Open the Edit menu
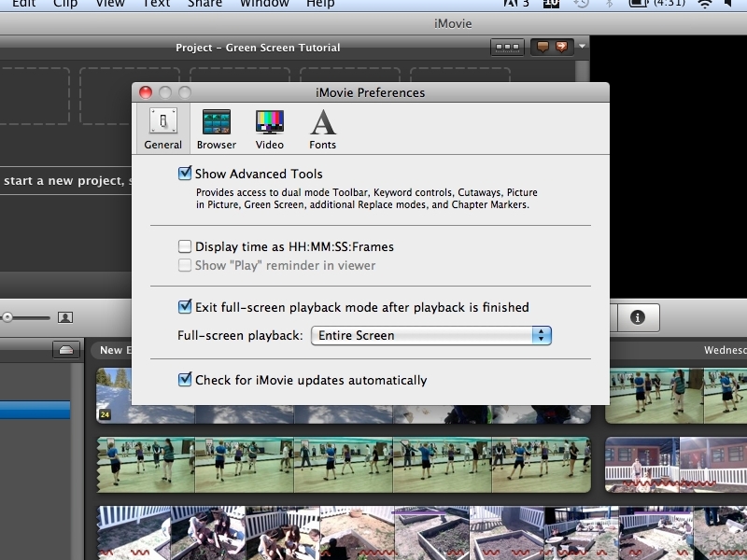Image resolution: width=747 pixels, height=560 pixels. [x=24, y=4]
